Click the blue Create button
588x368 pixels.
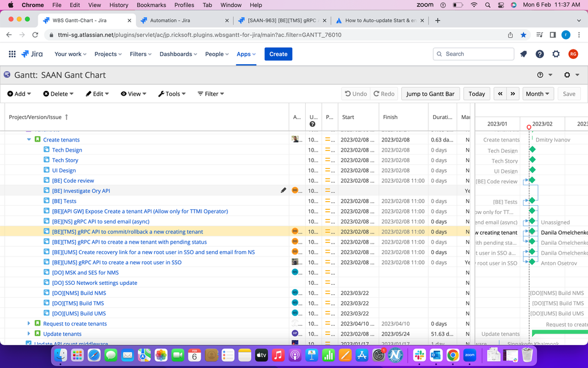point(278,54)
